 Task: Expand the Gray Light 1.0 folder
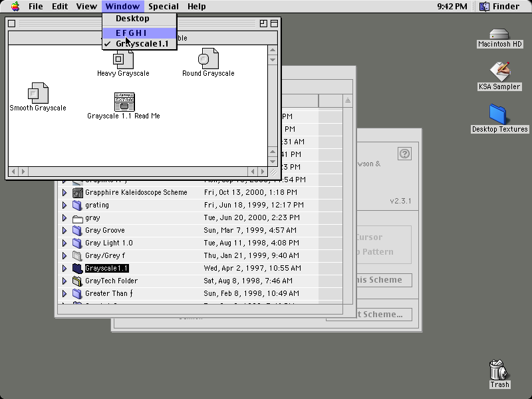click(65, 243)
